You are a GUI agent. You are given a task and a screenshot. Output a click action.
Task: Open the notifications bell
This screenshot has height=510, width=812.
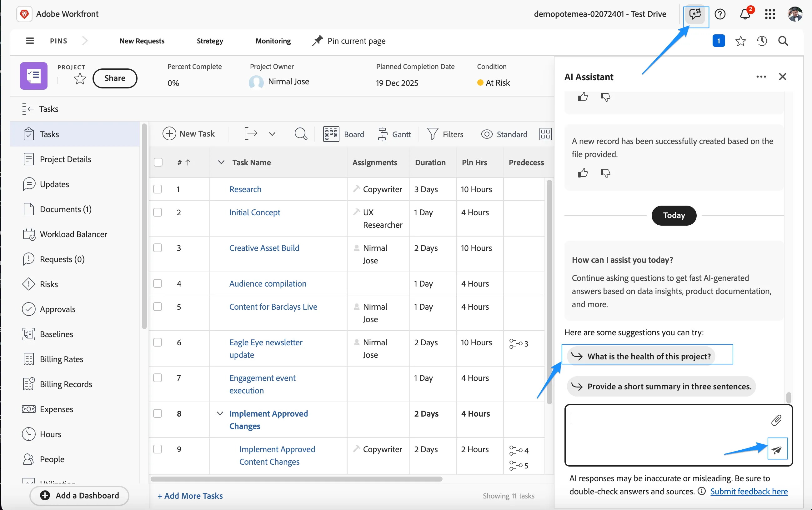click(x=744, y=14)
